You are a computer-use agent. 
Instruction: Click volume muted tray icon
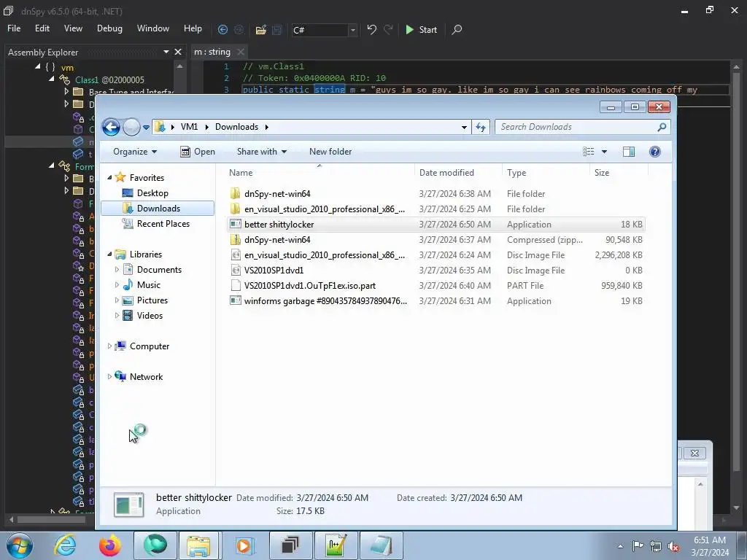[x=673, y=546]
